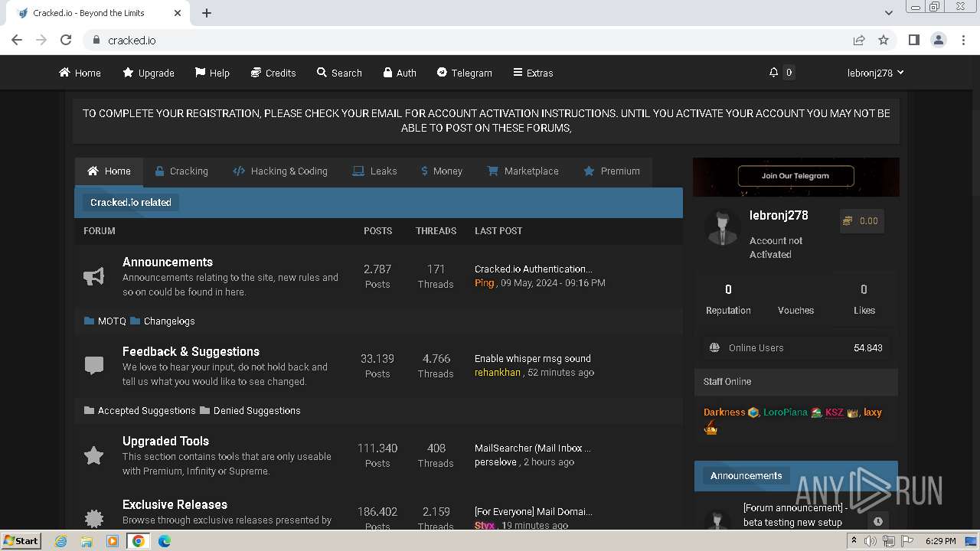Toggle the browser side panel
This screenshot has width=980, height=551.
tap(913, 40)
